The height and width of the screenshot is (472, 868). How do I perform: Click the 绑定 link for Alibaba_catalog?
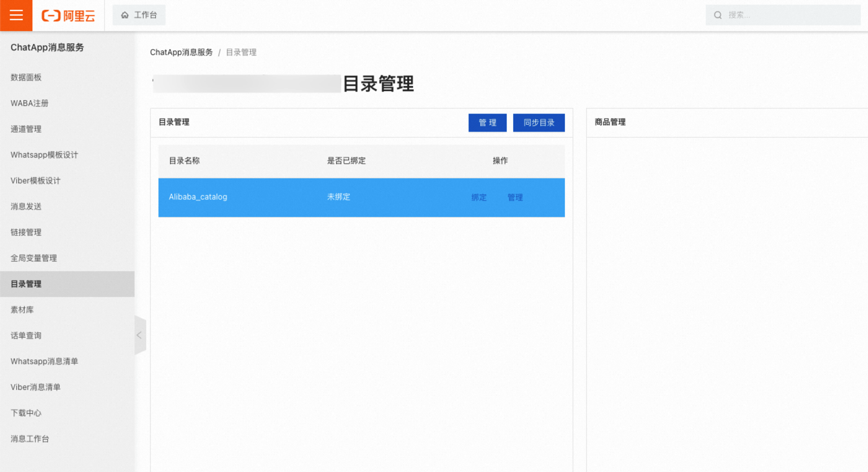479,198
